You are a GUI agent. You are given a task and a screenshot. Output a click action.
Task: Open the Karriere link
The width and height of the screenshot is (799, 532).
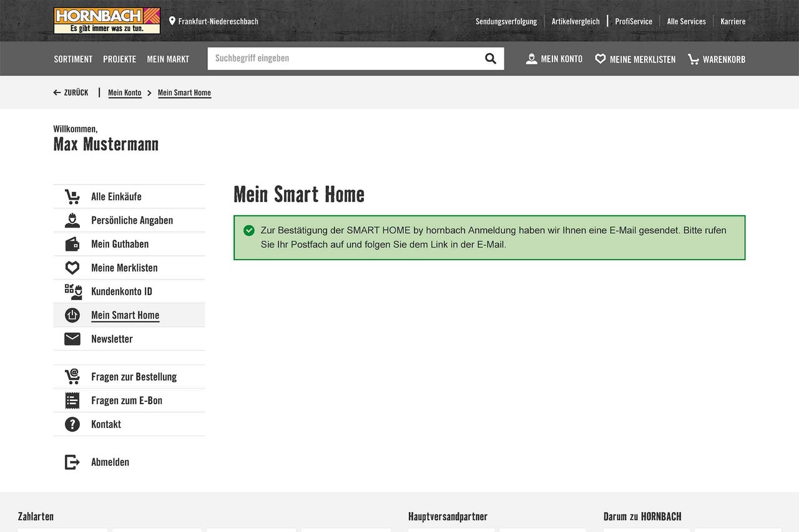point(733,21)
